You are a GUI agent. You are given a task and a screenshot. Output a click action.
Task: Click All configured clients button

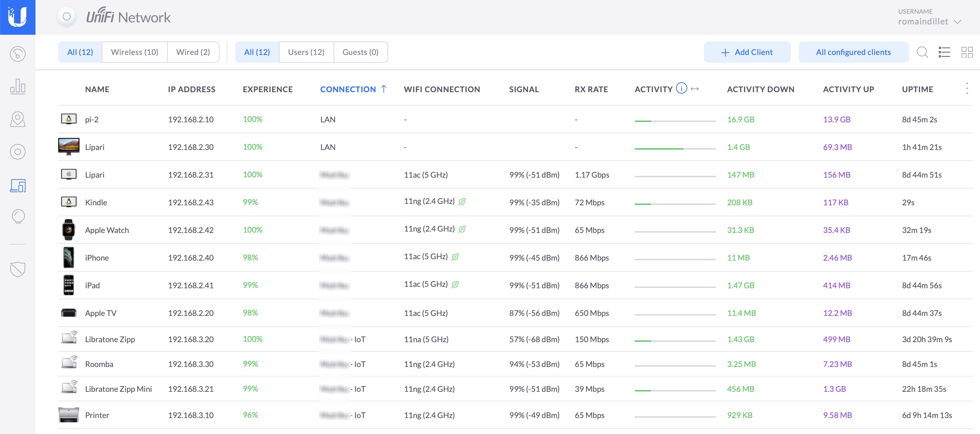point(853,52)
